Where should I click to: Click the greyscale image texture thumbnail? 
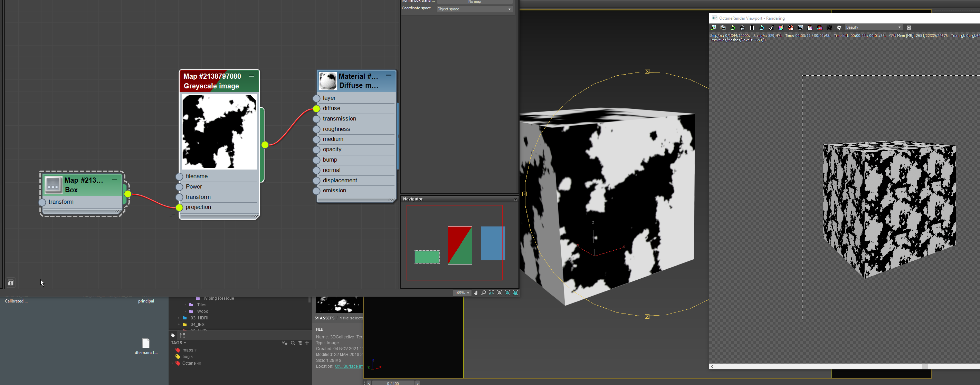click(x=219, y=132)
